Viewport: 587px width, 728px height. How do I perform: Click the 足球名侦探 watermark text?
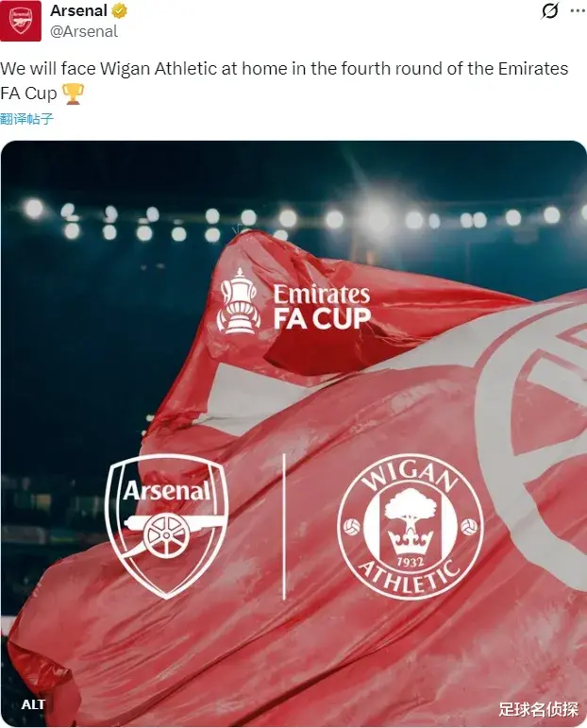click(x=538, y=709)
